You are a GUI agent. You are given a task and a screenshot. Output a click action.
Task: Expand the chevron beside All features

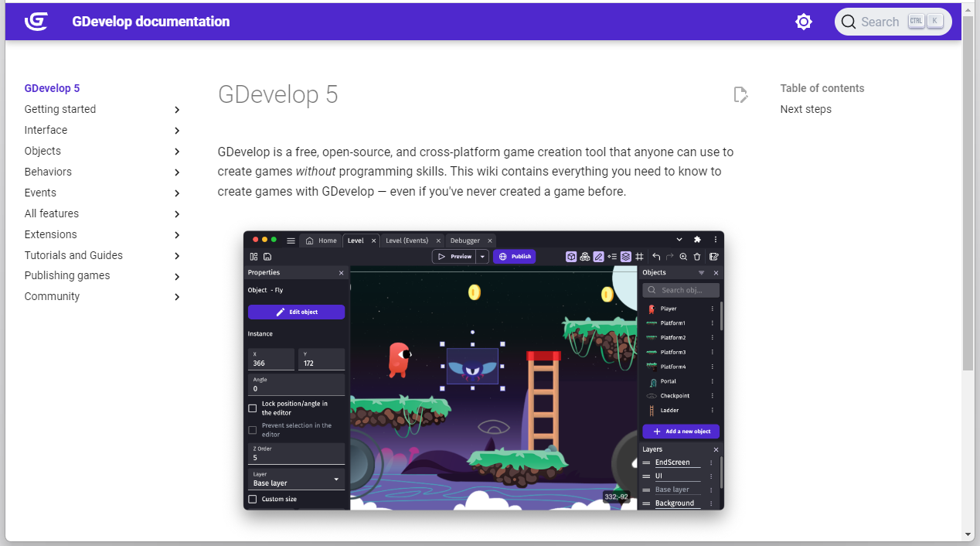[x=177, y=214]
